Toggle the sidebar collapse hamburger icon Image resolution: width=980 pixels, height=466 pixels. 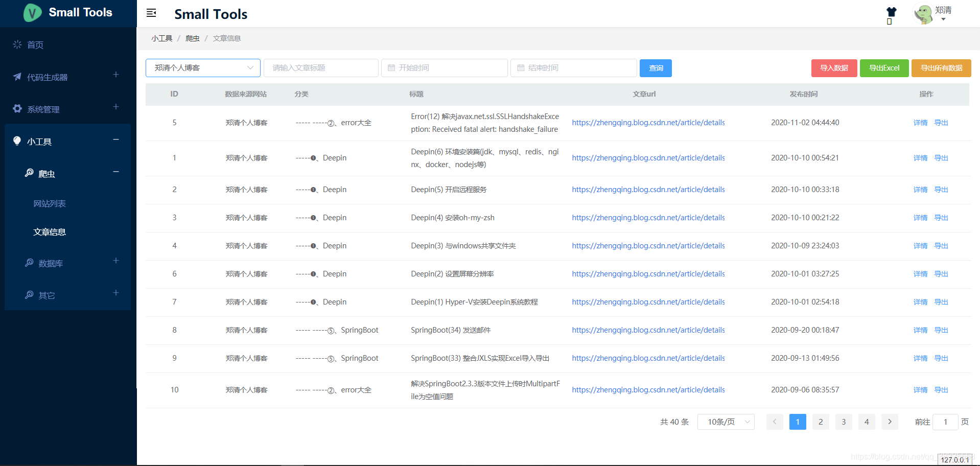[151, 13]
